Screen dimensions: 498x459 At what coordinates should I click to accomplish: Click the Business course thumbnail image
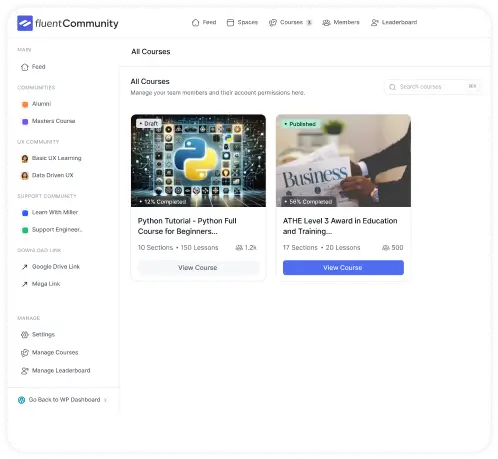tap(343, 161)
